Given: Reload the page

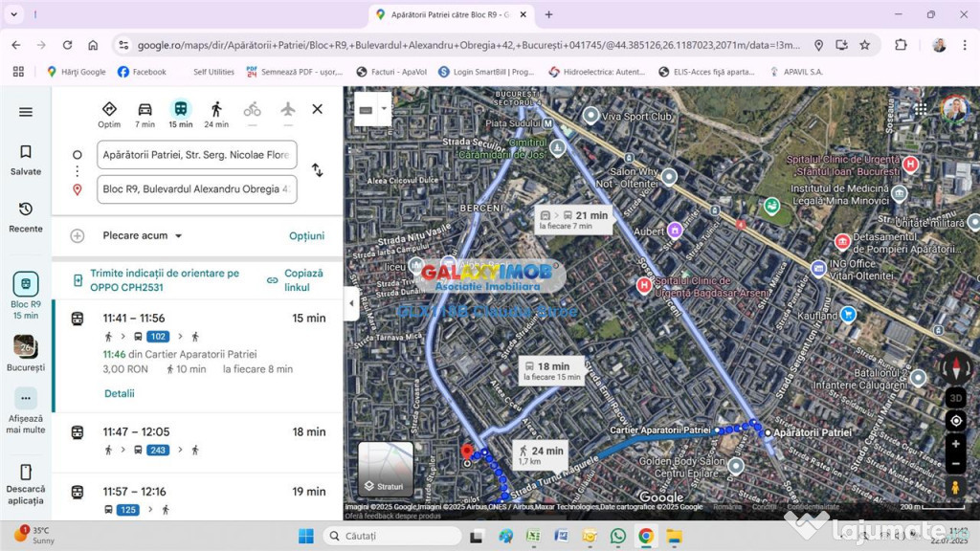Looking at the screenshot, I should [x=67, y=45].
